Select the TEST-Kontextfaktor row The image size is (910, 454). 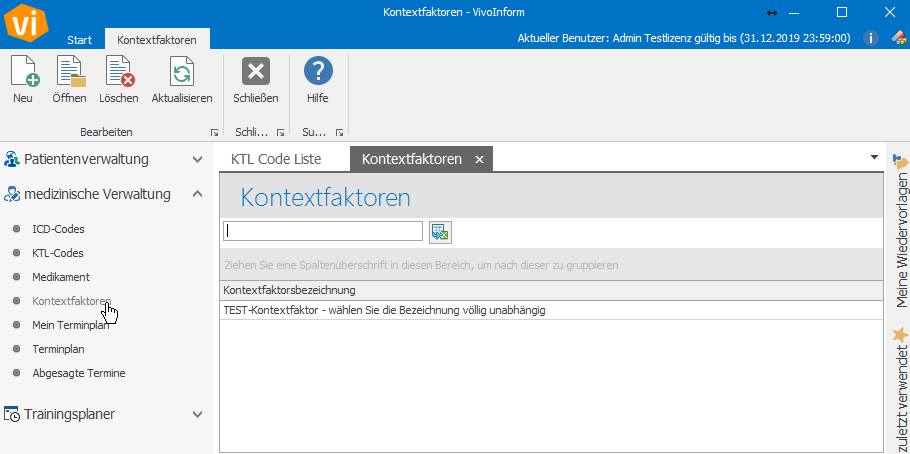551,311
